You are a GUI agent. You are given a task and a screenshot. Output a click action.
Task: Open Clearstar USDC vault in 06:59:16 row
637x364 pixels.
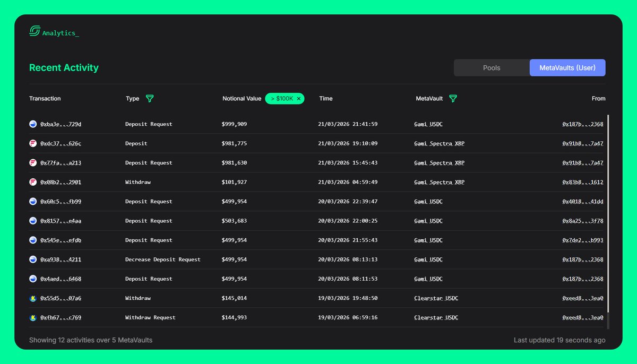(x=436, y=318)
